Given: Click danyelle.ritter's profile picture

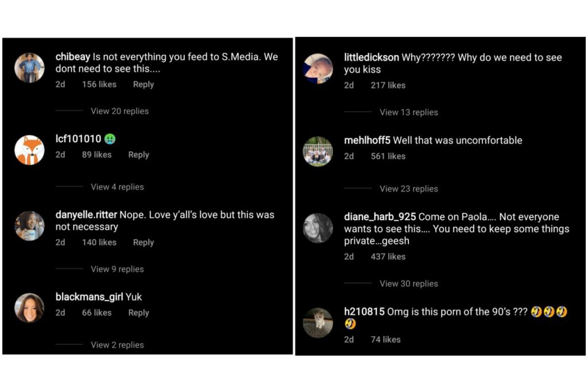Looking at the screenshot, I should click(29, 225).
